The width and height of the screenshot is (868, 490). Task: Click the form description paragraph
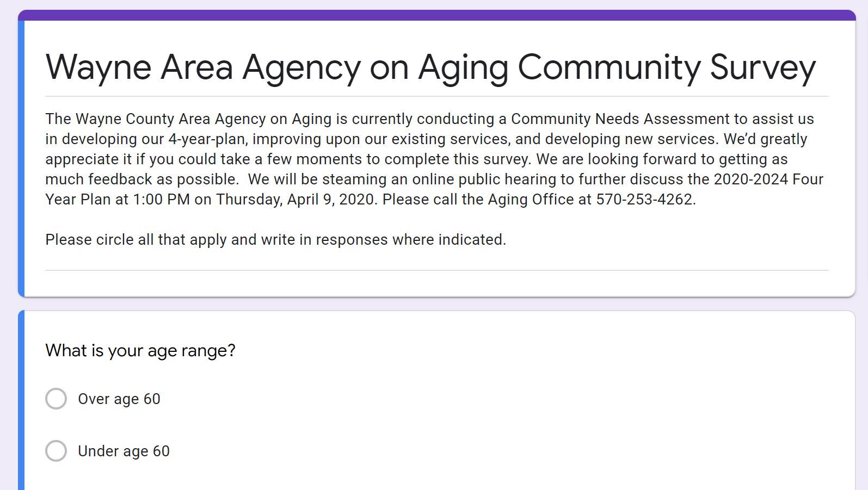pyautogui.click(x=430, y=159)
